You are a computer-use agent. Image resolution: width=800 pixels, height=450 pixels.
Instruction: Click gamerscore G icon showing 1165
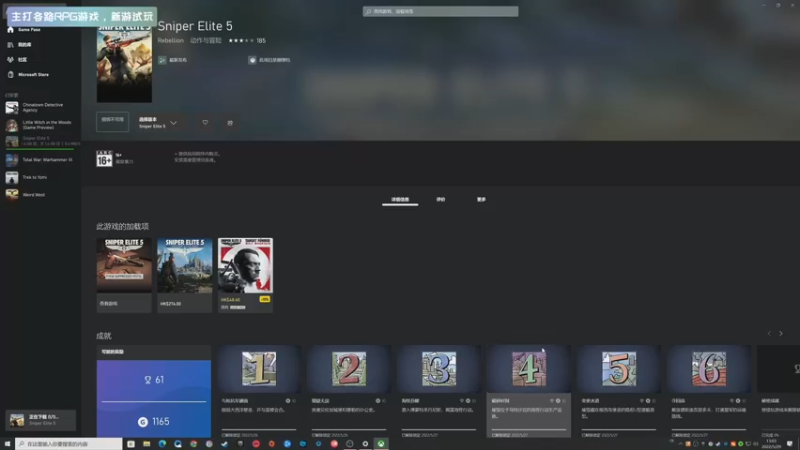tap(143, 421)
